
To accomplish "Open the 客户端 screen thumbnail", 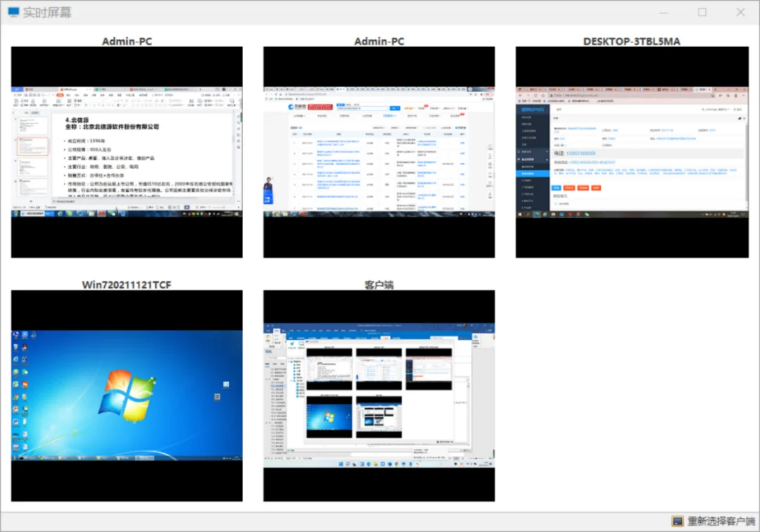I will point(379,395).
